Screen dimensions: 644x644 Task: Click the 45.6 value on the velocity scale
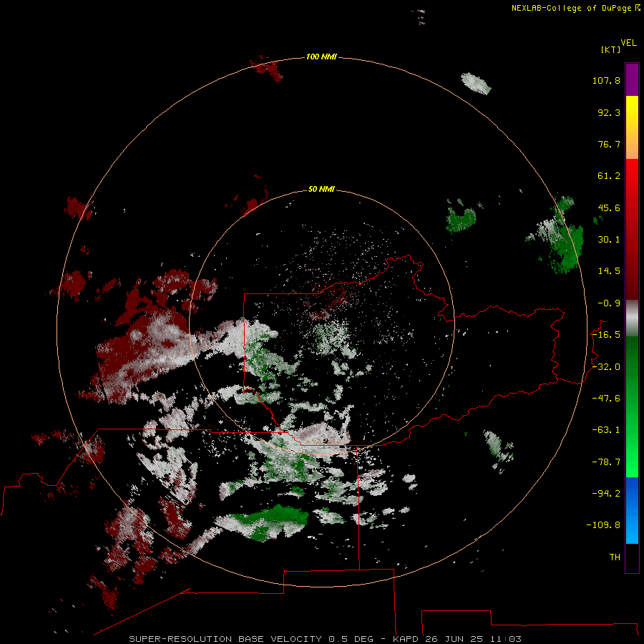click(609, 208)
